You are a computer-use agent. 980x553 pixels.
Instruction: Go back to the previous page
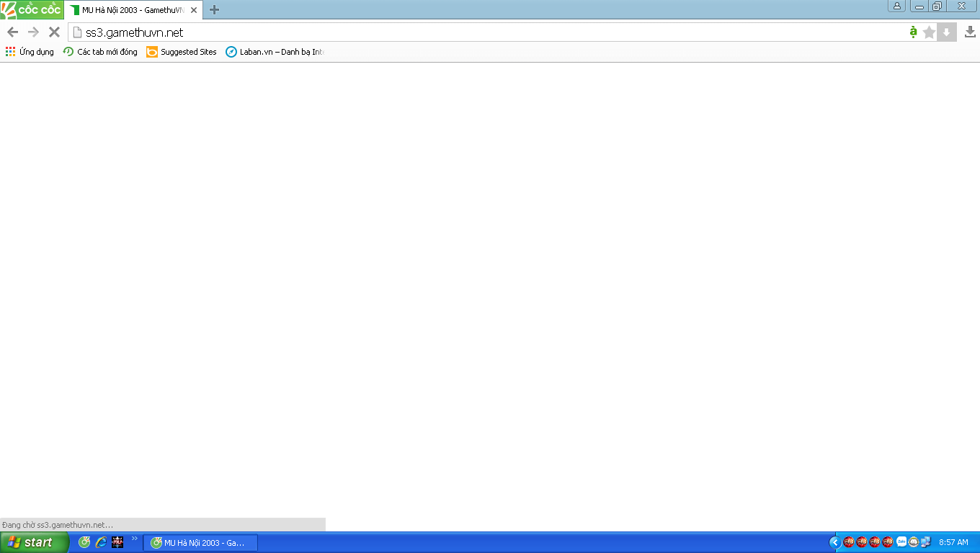[x=12, y=32]
